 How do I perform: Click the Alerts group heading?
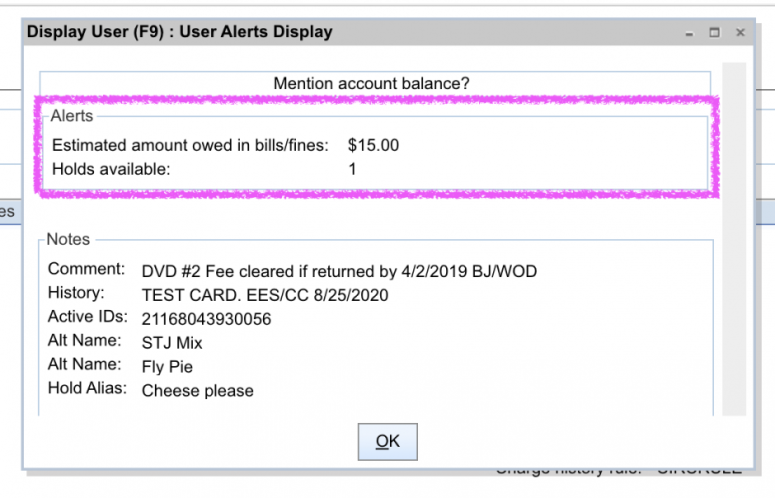[71, 116]
